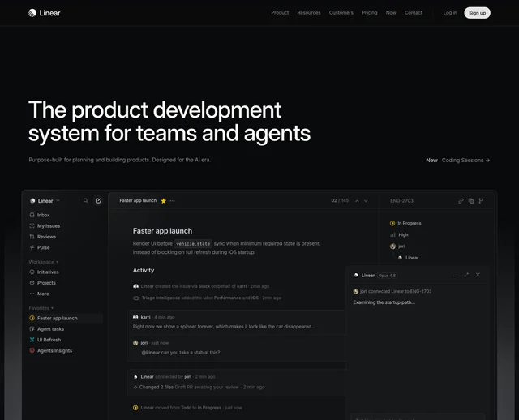Click the Activity section heading
The height and width of the screenshot is (420, 519).
pos(144,270)
